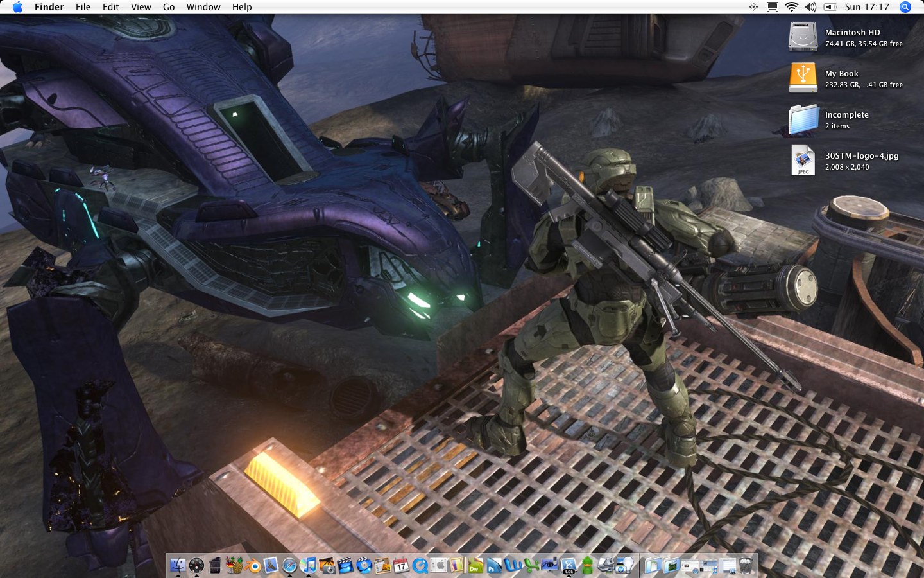Open iCal calendar showing 17
The height and width of the screenshot is (578, 924).
point(401,565)
